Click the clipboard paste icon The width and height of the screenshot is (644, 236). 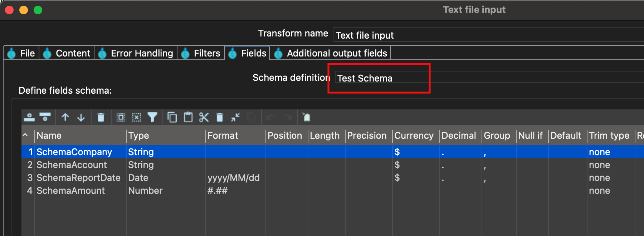point(188,117)
